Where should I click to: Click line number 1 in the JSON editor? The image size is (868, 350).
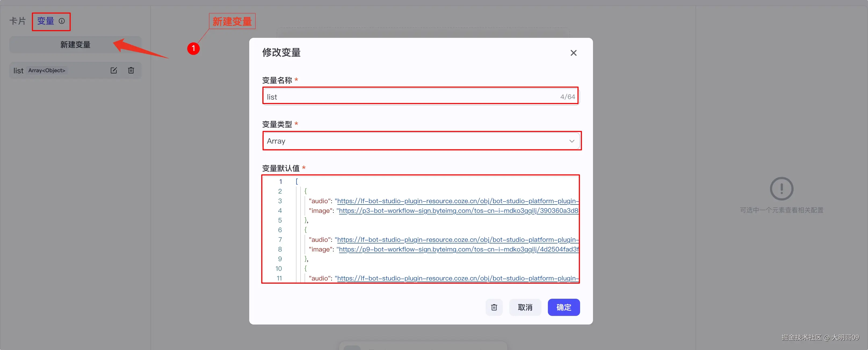(280, 181)
